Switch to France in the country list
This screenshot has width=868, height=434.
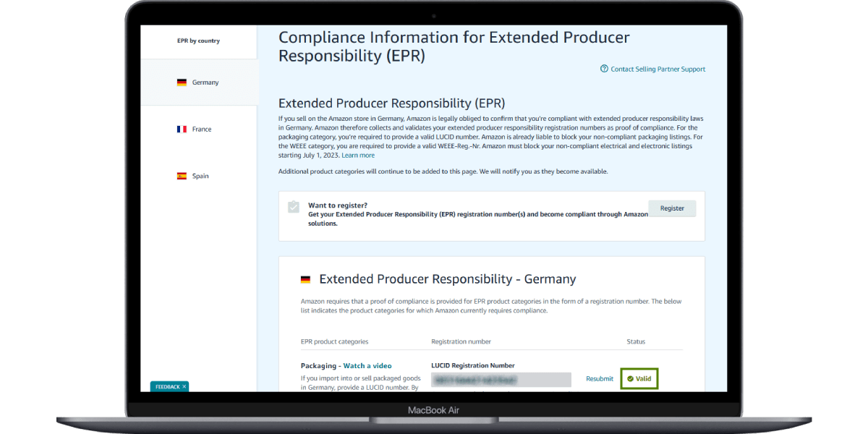202,129
